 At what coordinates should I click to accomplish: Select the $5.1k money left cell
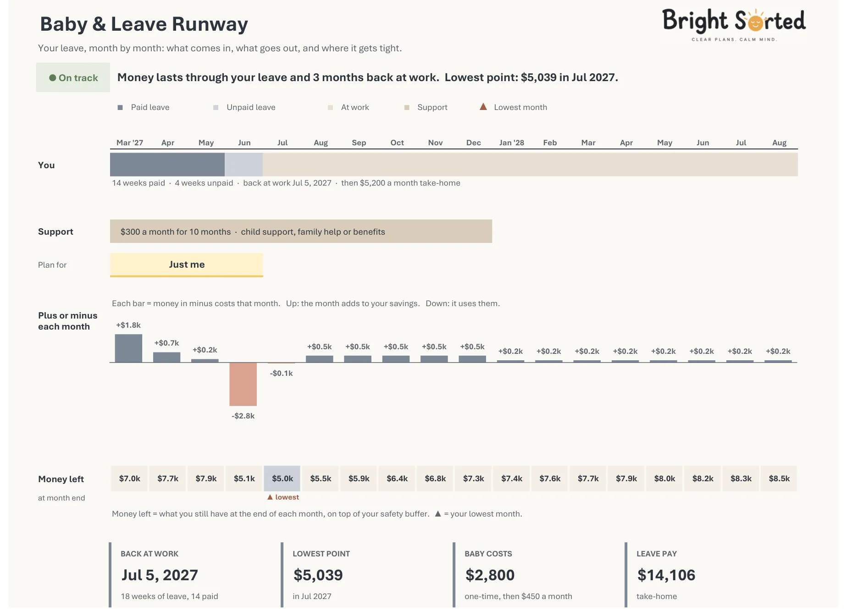[244, 478]
